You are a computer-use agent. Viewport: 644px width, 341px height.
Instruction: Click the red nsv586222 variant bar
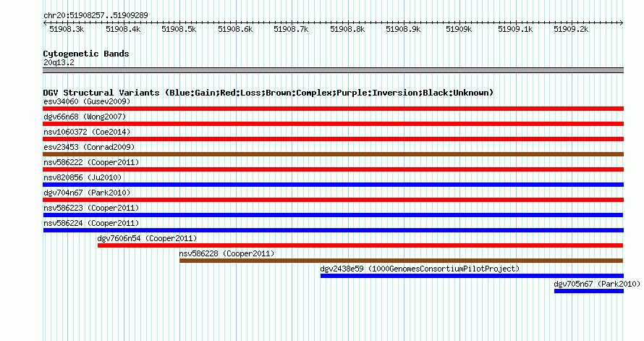(x=333, y=169)
